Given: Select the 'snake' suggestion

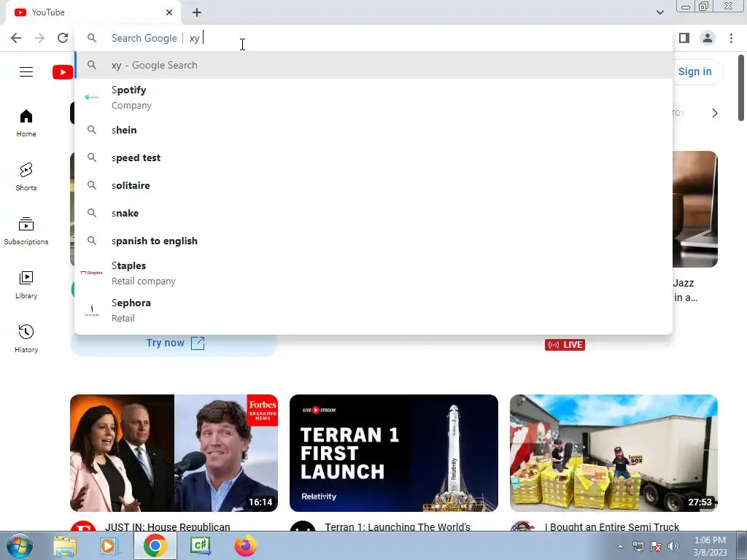Looking at the screenshot, I should [x=373, y=213].
